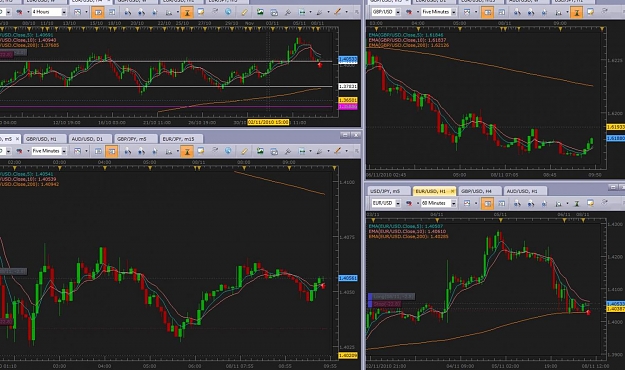Close the m5 tab in the EUR/USD m5 window
The height and width of the screenshot is (370, 625).
tap(17, 139)
